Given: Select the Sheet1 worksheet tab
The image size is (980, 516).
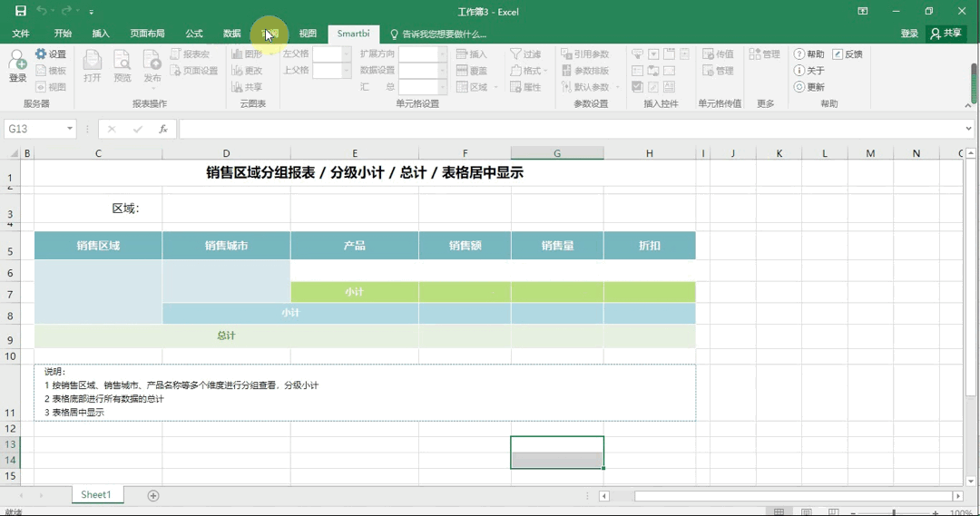Looking at the screenshot, I should click(96, 495).
